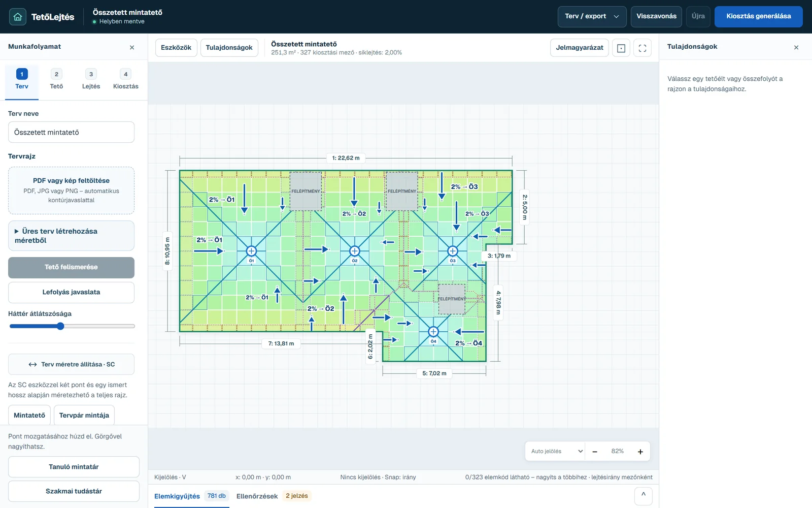Show the Jelmagyarázat legend

tap(580, 48)
